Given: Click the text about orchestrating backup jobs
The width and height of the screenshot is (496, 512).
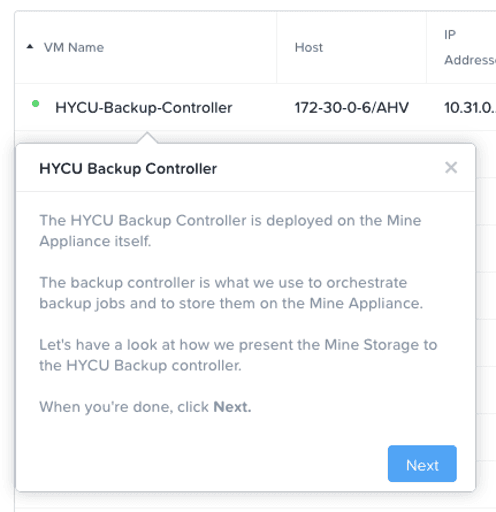Looking at the screenshot, I should [x=231, y=293].
